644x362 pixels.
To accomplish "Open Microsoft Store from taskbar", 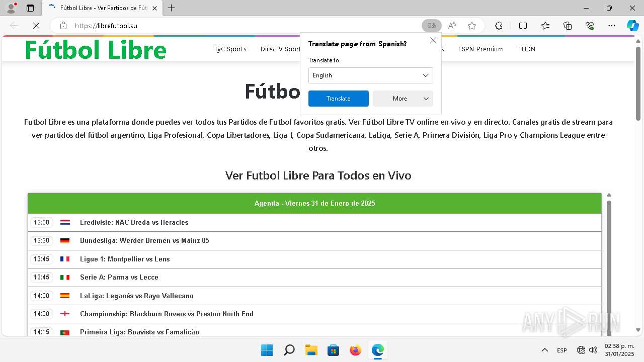I will click(333, 350).
